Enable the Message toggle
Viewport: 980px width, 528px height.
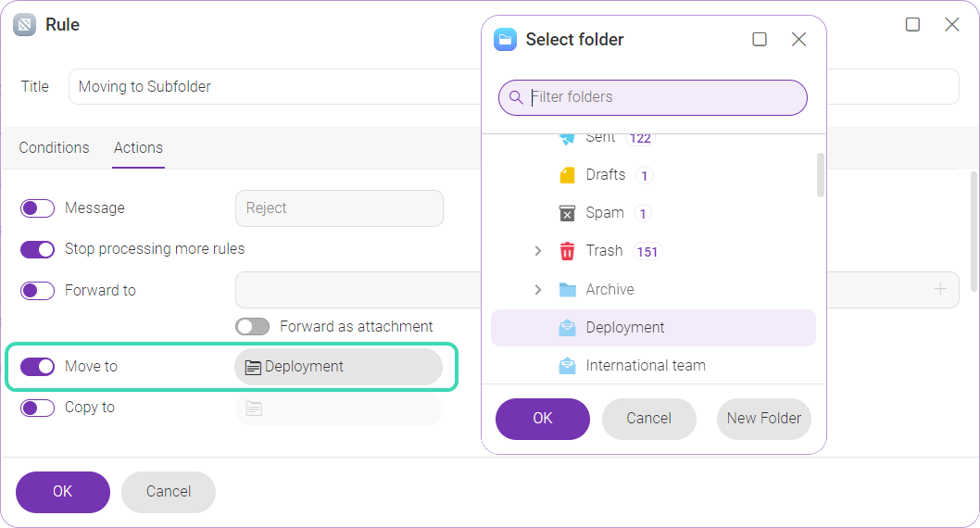(x=37, y=208)
